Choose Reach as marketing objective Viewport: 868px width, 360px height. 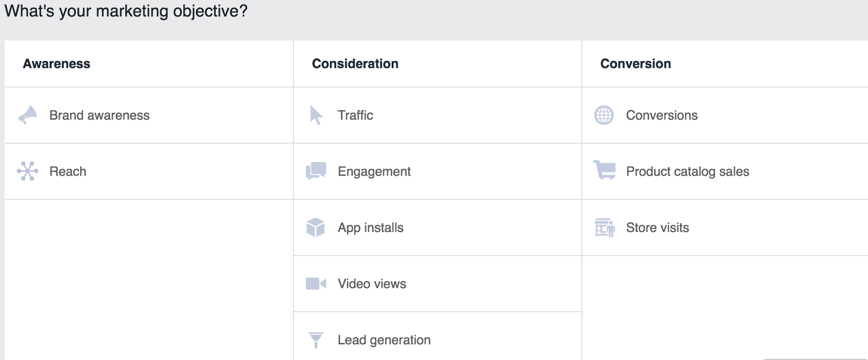[149, 171]
